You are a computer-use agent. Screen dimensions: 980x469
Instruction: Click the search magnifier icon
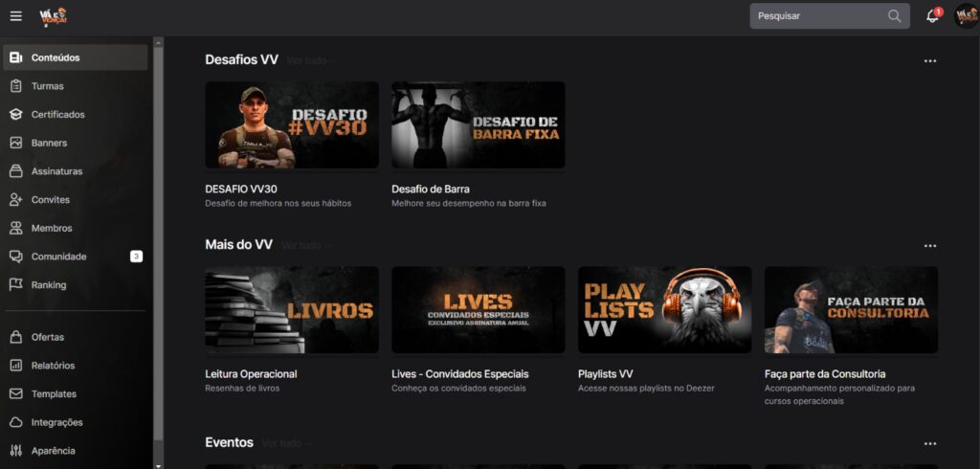click(x=894, y=16)
